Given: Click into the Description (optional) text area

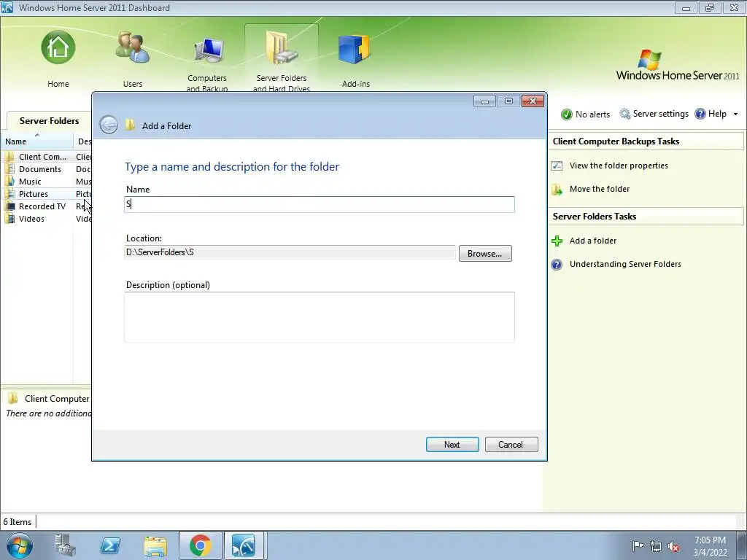Looking at the screenshot, I should (x=320, y=317).
